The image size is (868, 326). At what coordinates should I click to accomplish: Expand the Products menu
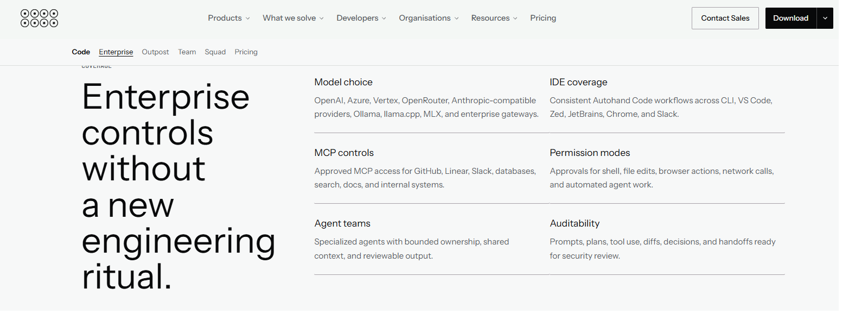coord(229,18)
